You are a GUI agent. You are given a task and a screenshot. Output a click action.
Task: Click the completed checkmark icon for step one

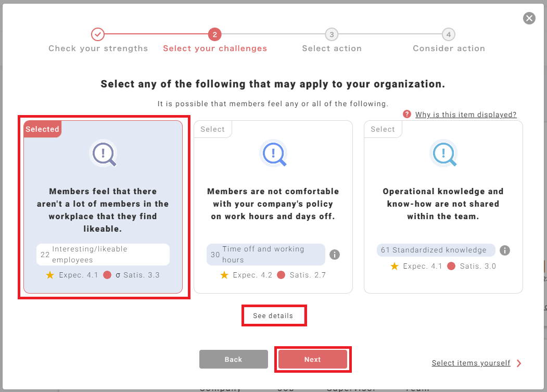[98, 34]
